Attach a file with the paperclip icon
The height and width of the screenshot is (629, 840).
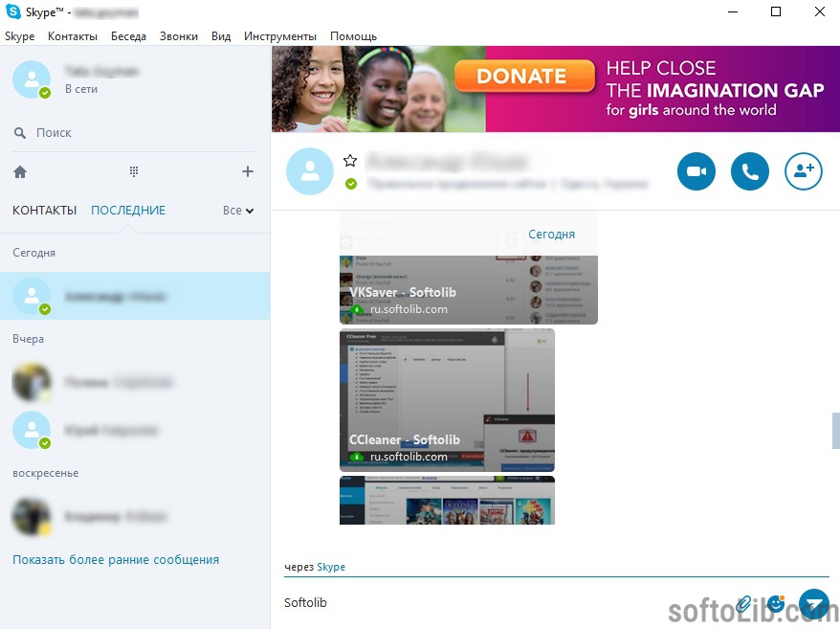tap(743, 604)
